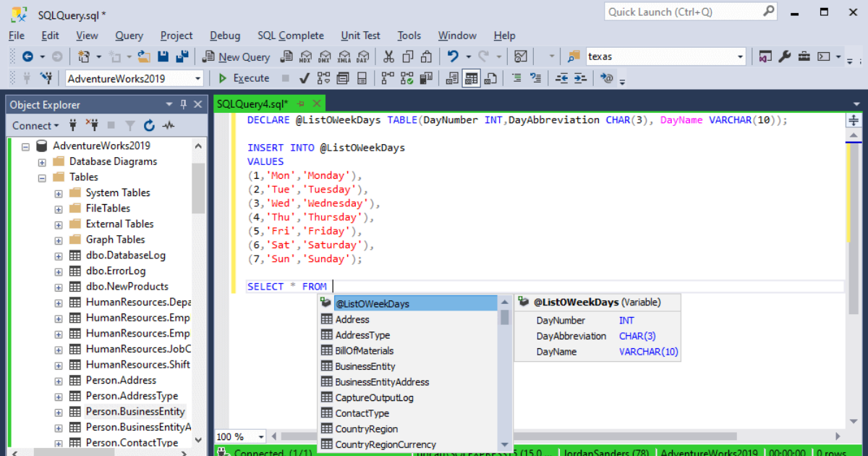The height and width of the screenshot is (456, 868).
Task: Click the Comment Out Lines icon
Action: point(516,78)
